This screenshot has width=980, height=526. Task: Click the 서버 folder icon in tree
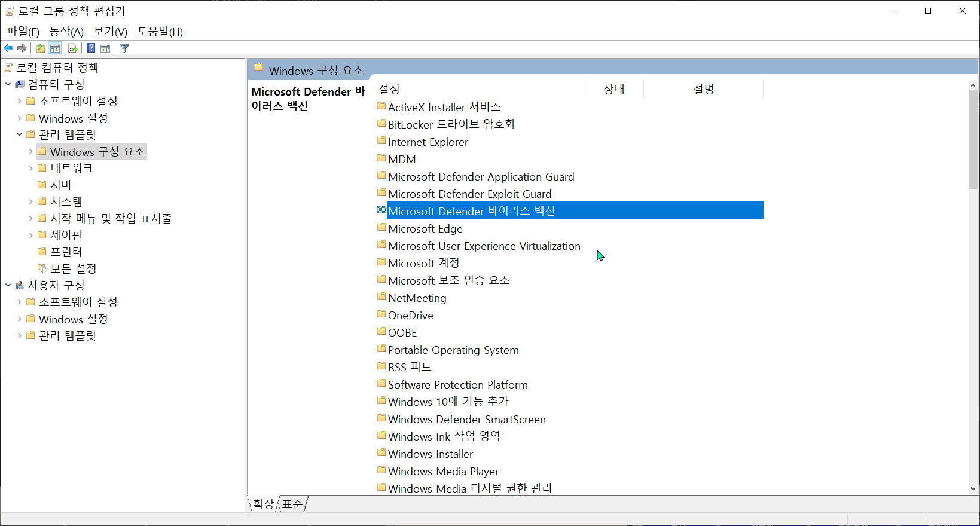[x=42, y=185]
